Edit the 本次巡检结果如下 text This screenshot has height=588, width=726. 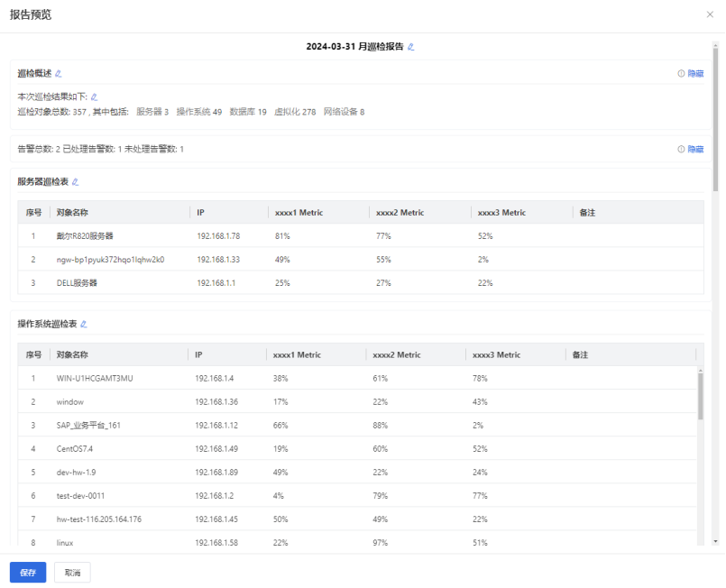94,96
